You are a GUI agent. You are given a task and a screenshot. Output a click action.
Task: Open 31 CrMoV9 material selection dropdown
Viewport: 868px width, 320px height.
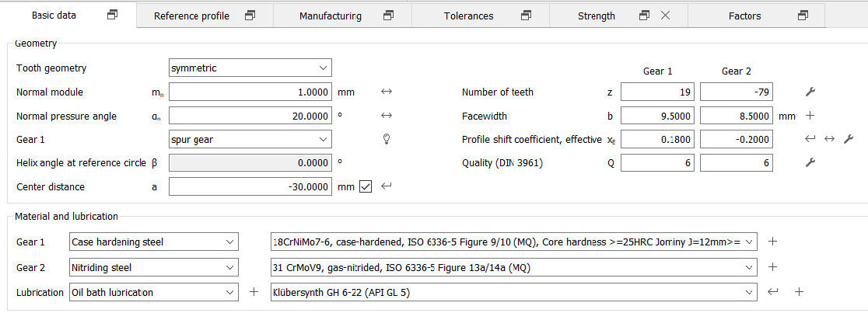(x=513, y=267)
